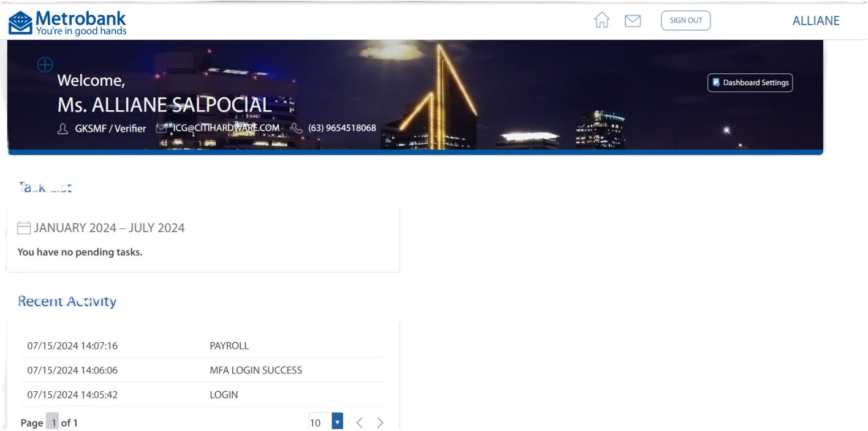Click the phone icon beside (63) 9654518068
868x431 pixels.
point(296,129)
